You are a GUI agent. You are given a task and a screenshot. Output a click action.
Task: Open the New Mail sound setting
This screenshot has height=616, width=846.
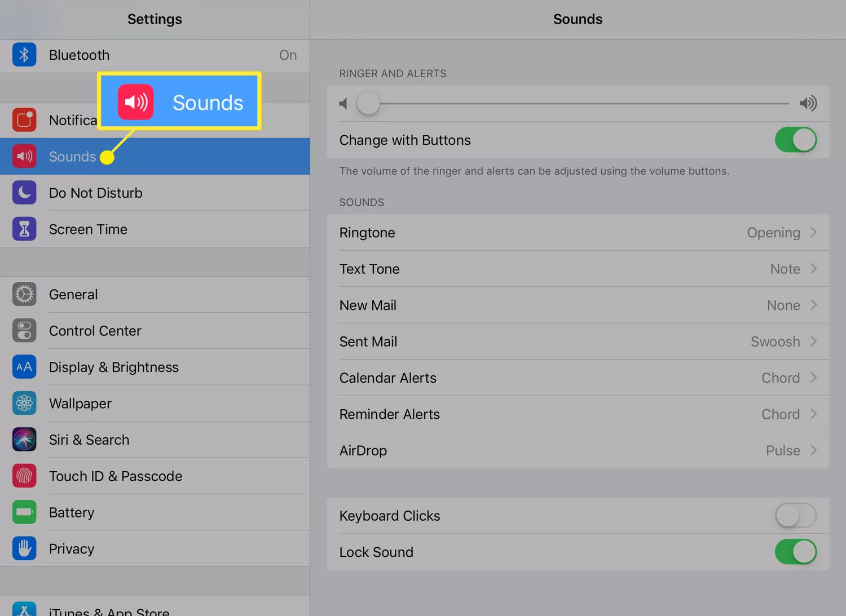tap(578, 305)
